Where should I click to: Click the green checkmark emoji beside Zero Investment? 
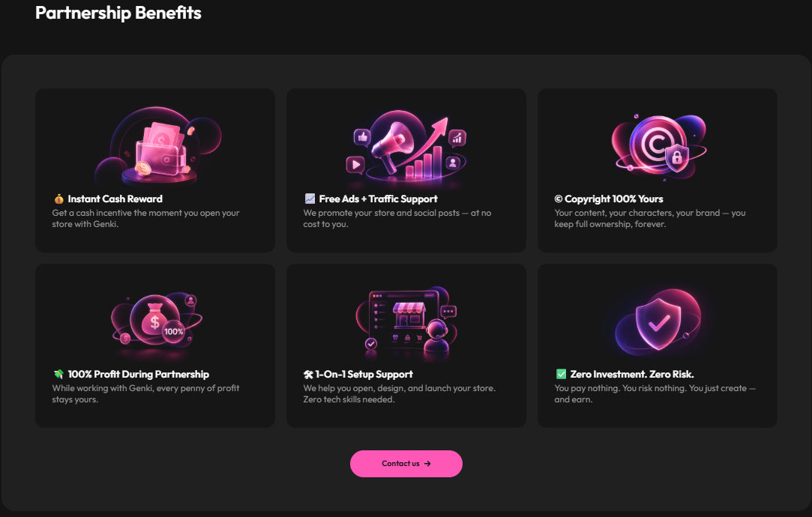coord(561,374)
